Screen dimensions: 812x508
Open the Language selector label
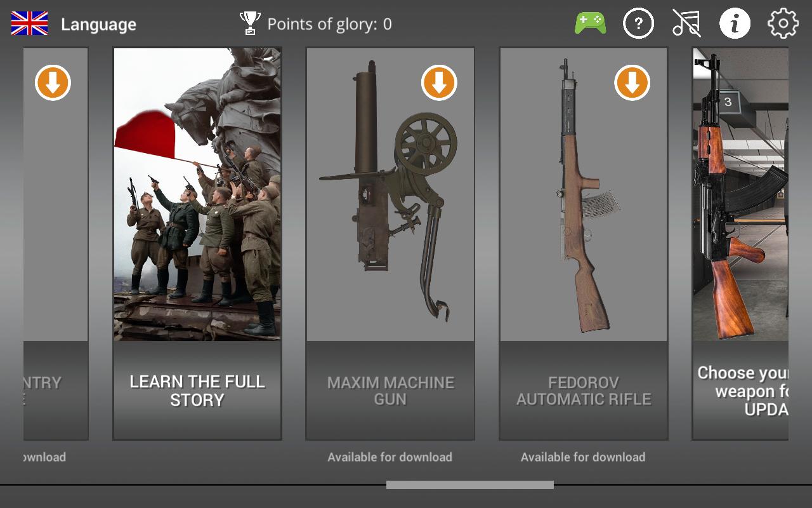pyautogui.click(x=98, y=24)
